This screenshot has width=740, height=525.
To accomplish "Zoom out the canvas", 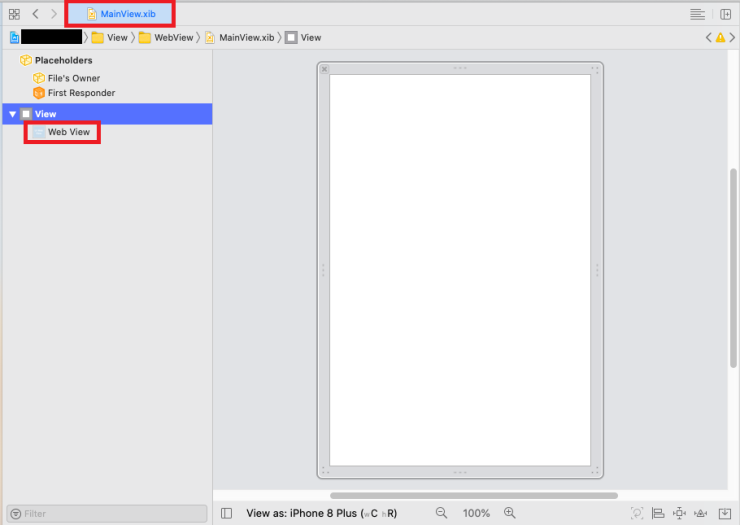I will pyautogui.click(x=441, y=513).
